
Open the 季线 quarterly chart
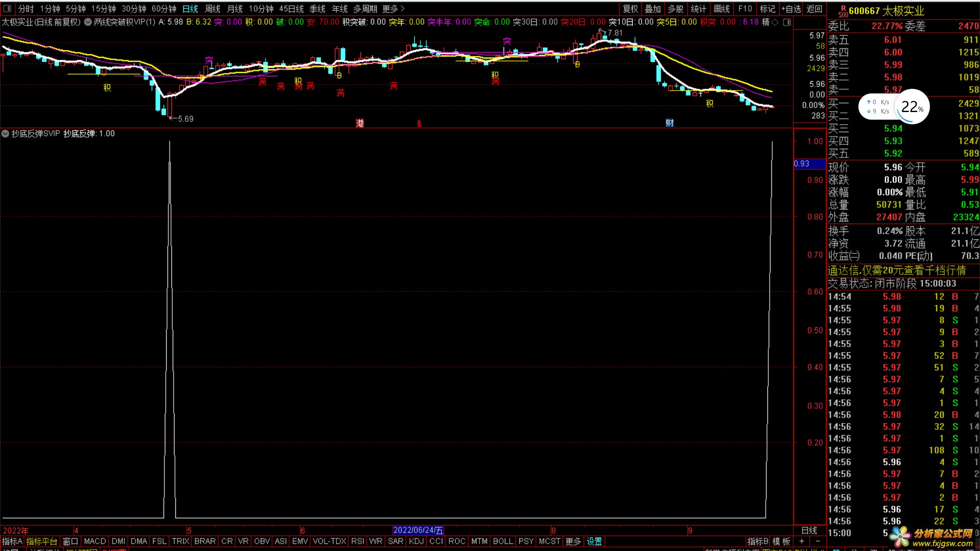317,9
